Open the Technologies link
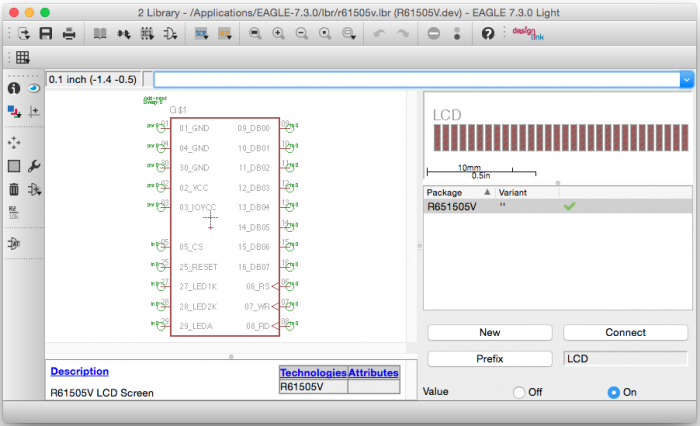 pos(313,372)
